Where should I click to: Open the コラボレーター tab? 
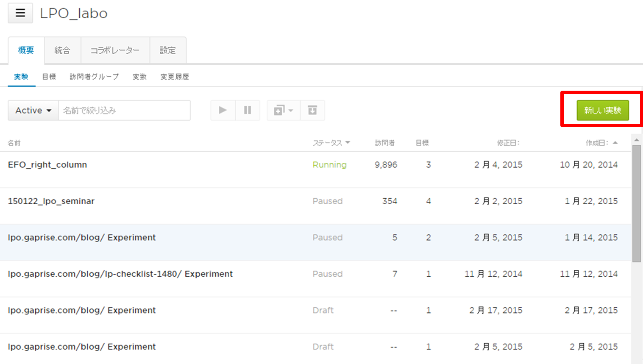[115, 50]
